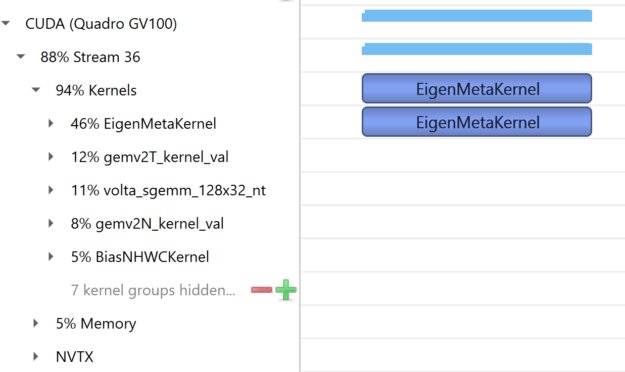Expand the 46% EigenMetaKernel row
The width and height of the screenshot is (625, 372).
point(51,124)
